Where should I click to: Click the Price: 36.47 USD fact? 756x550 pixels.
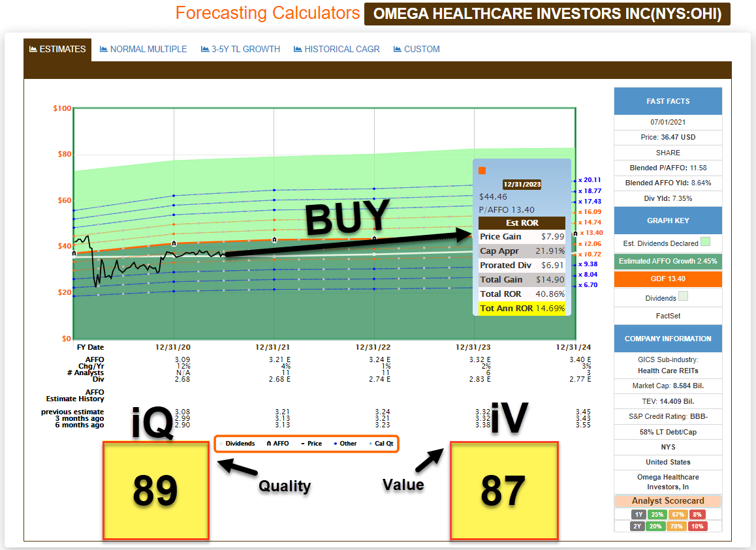[x=668, y=138]
